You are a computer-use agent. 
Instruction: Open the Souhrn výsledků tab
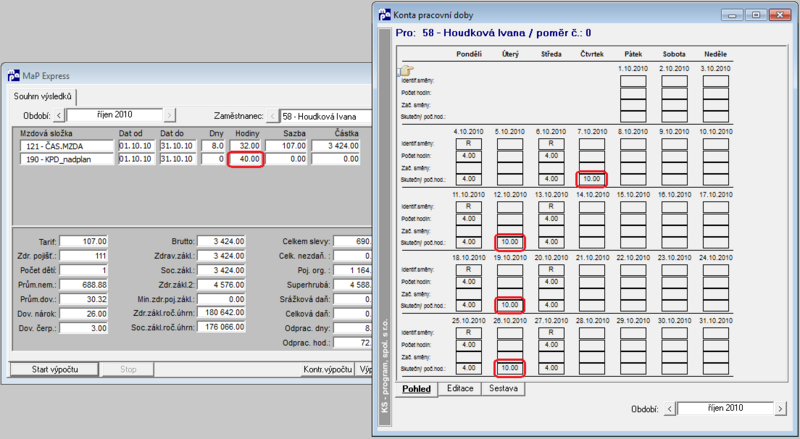coord(43,96)
